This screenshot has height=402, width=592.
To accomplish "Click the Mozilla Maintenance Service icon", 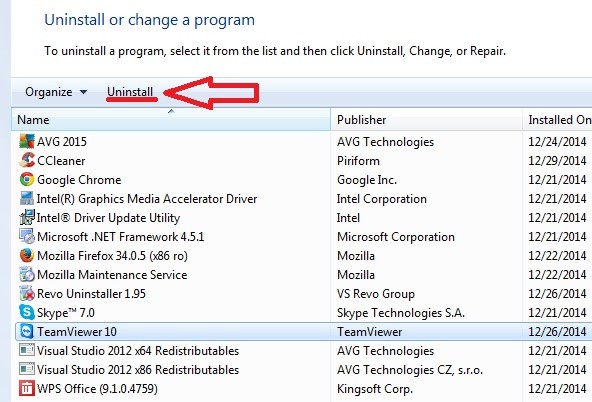I will 27,274.
